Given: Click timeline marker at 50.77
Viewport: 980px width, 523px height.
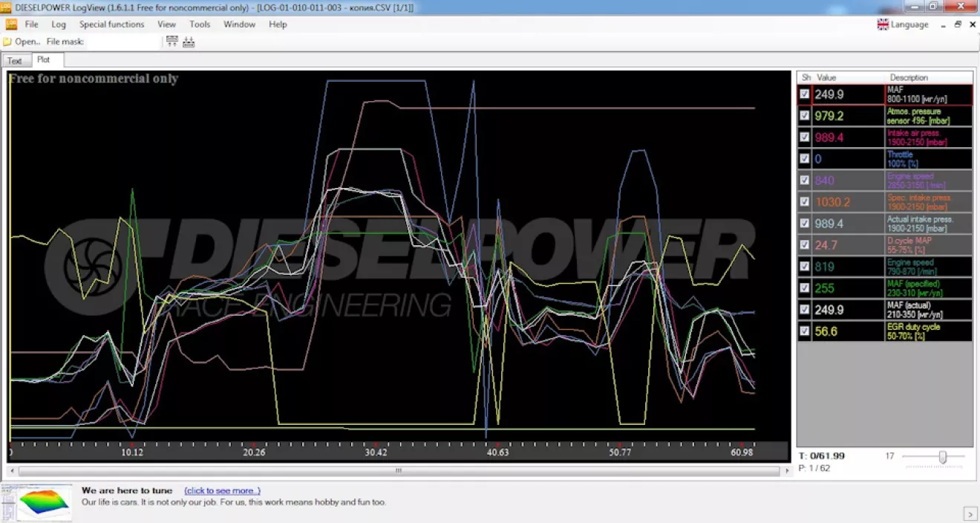Looking at the screenshot, I should (619, 452).
